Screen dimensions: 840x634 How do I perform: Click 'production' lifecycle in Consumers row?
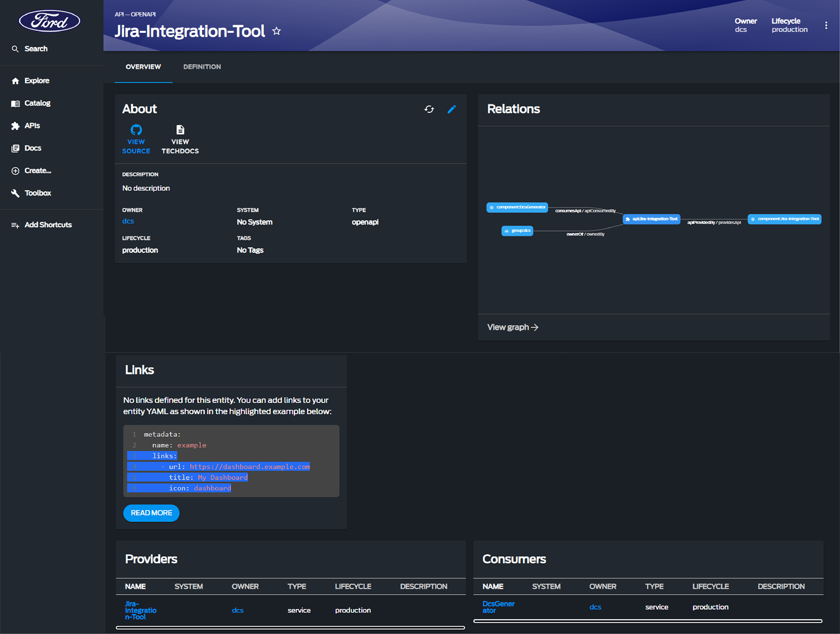[x=710, y=607]
